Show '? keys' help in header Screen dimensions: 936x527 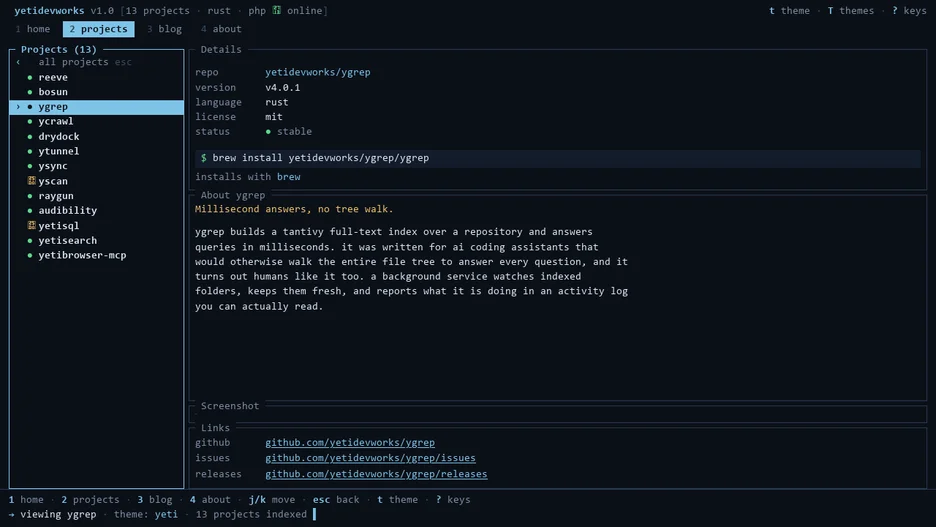(909, 11)
